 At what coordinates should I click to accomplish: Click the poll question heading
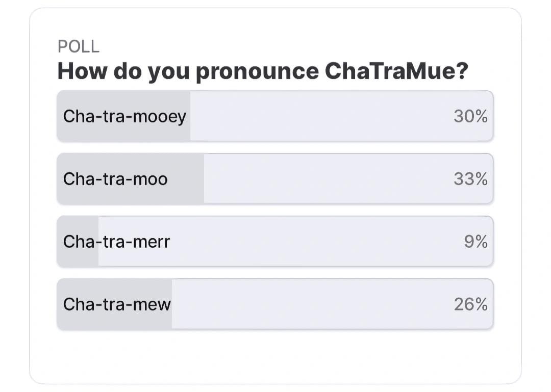(263, 71)
